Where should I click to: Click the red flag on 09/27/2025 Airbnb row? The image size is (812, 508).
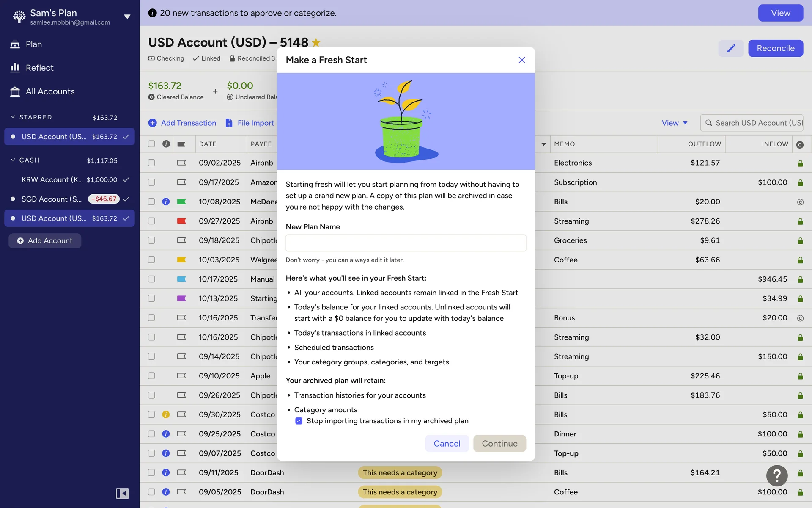coord(181,221)
